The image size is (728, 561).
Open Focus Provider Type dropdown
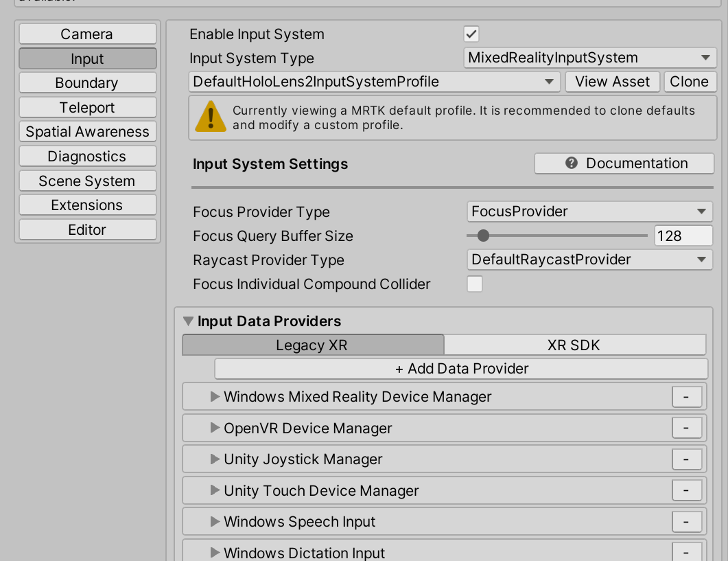pos(589,211)
